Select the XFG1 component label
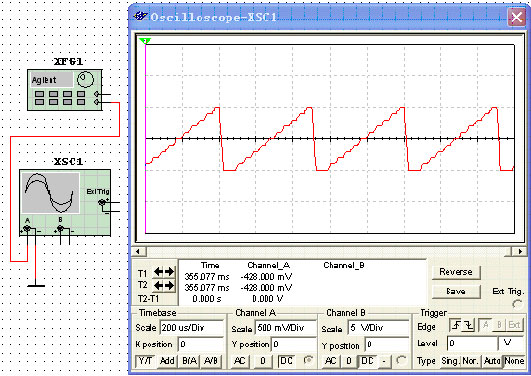Image resolution: width=531 pixels, height=376 pixels. [x=68, y=62]
